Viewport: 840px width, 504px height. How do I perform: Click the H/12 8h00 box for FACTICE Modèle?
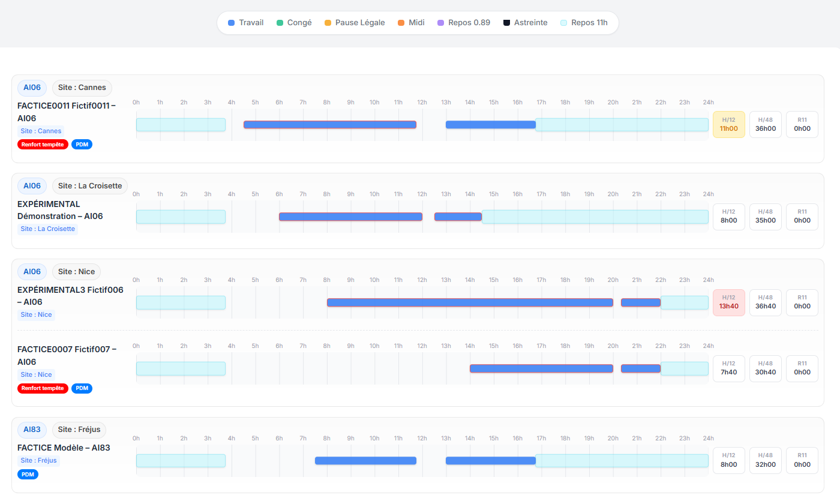click(x=729, y=461)
